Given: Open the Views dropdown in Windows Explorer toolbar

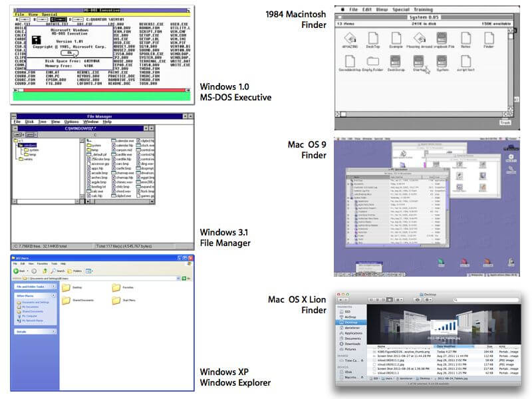Looking at the screenshot, I should pos(89,271).
